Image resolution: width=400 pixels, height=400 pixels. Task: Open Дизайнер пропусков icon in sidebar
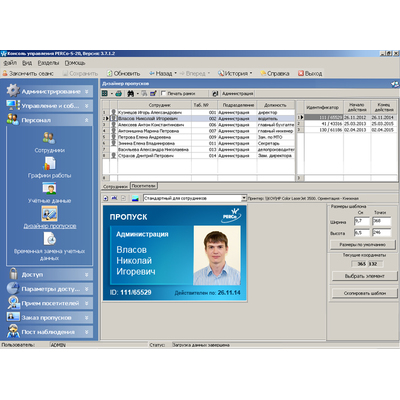[49, 214]
